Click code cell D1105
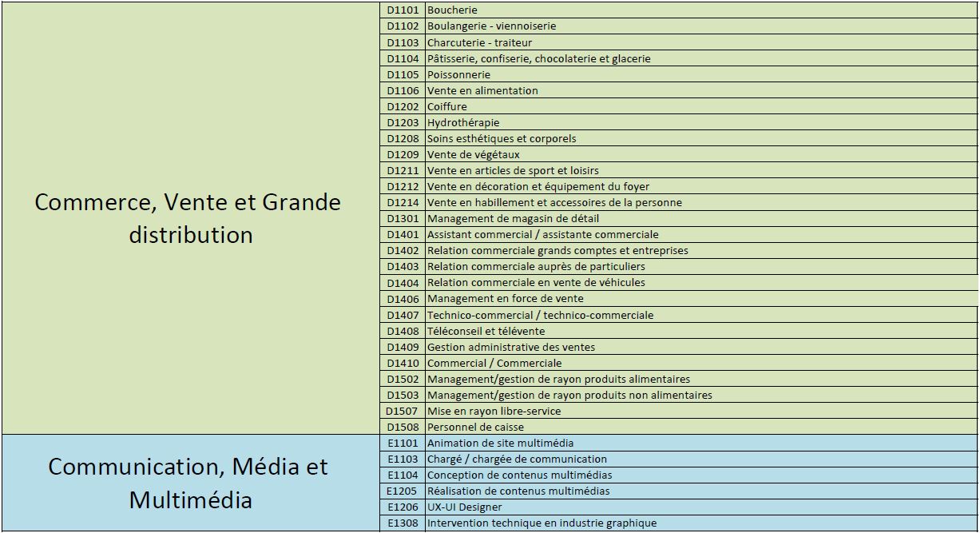 (403, 74)
